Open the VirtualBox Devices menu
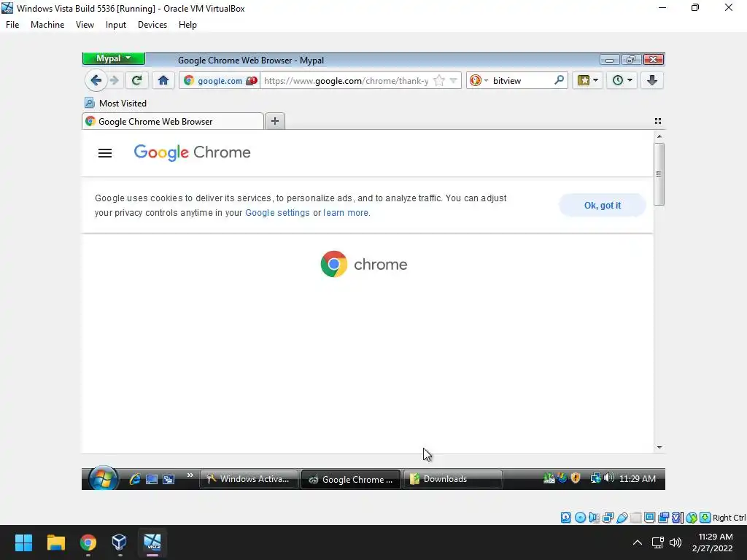Viewport: 747px width, 560px height. click(152, 25)
